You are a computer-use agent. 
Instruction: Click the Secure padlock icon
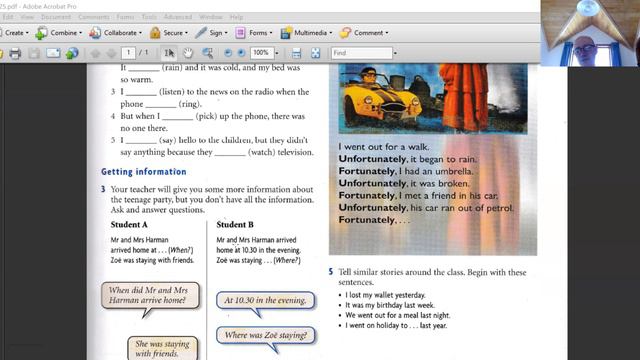tap(155, 33)
